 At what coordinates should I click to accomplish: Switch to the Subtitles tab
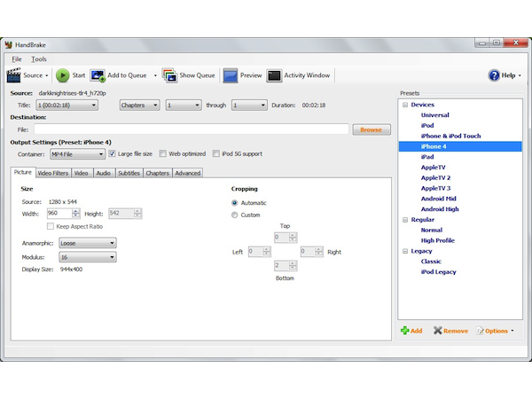pyautogui.click(x=129, y=173)
